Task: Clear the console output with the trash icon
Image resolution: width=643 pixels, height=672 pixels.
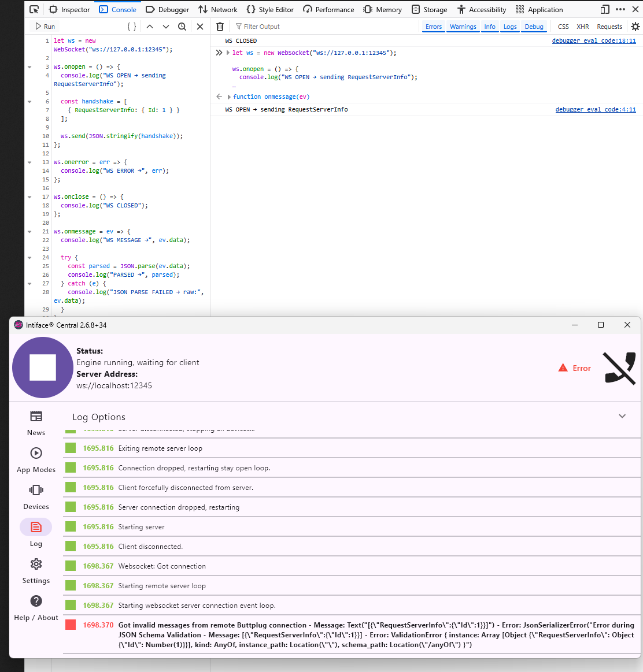Action: pos(220,27)
